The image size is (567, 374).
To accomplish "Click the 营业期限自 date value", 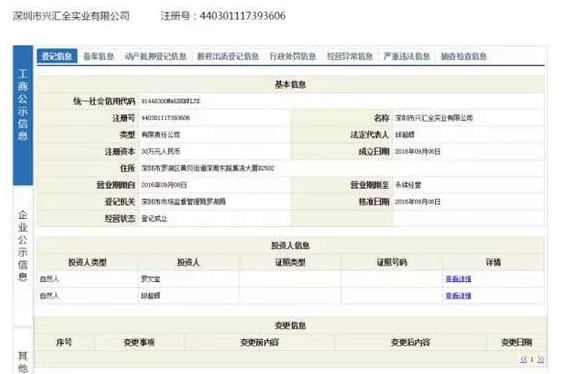I will [164, 185].
